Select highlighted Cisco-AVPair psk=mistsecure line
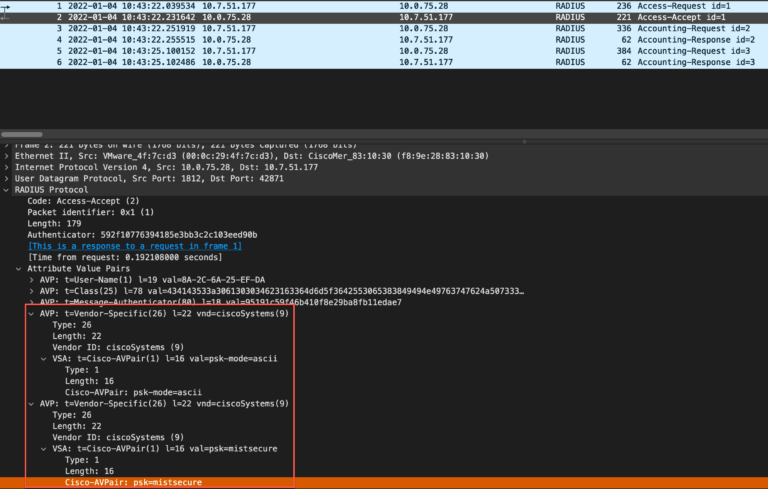 coord(384,483)
